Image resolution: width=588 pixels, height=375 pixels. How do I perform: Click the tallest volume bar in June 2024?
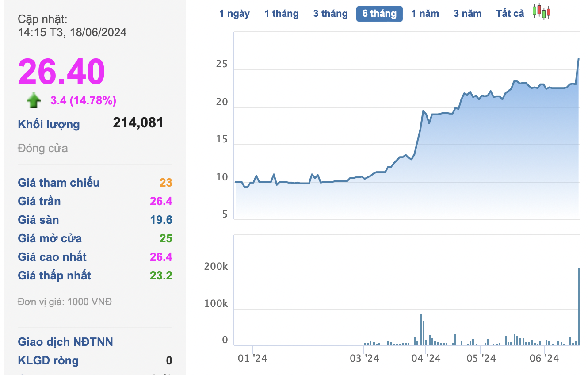[x=579, y=306]
